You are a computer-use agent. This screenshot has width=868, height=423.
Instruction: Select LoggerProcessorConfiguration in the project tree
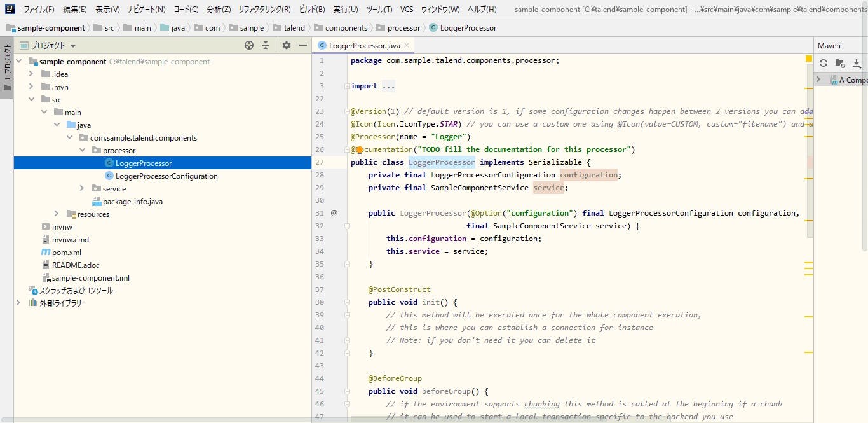166,176
